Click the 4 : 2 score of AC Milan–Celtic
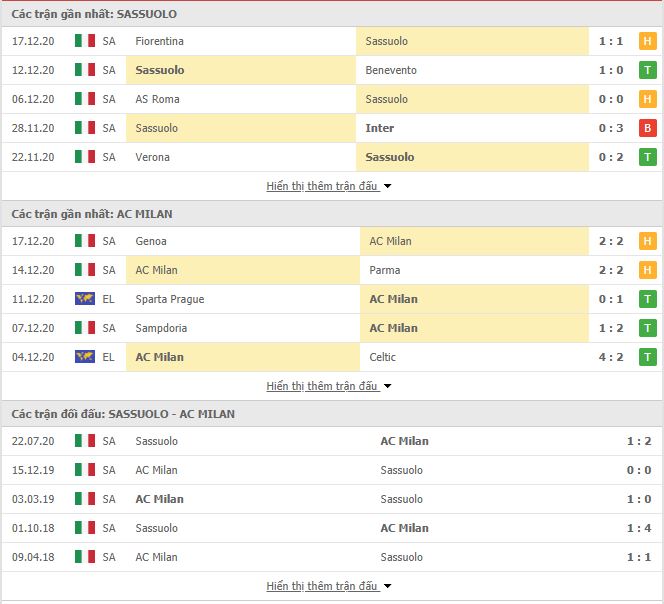Screen dimensions: 664x604 (x=611, y=357)
